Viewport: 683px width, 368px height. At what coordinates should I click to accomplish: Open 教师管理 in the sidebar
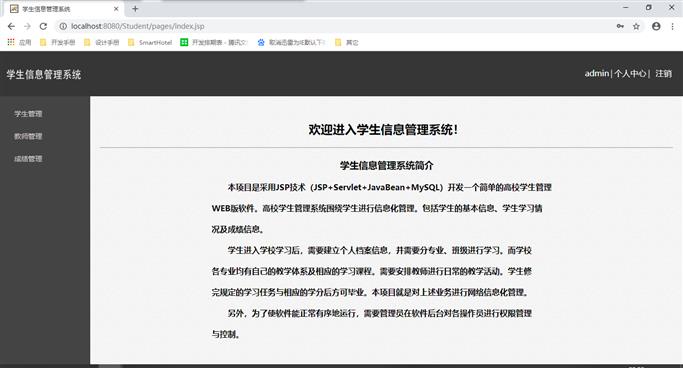click(28, 136)
